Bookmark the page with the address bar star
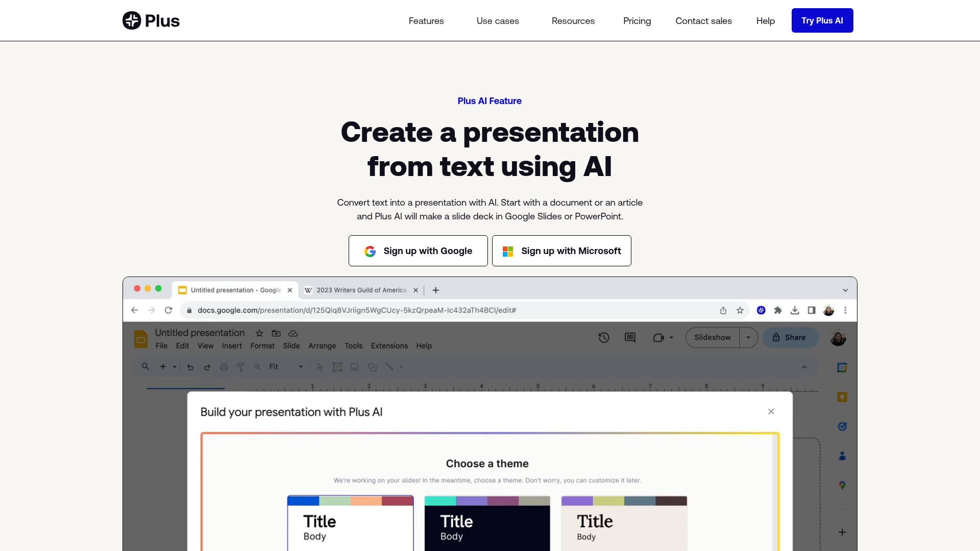This screenshot has height=551, width=980. click(740, 310)
